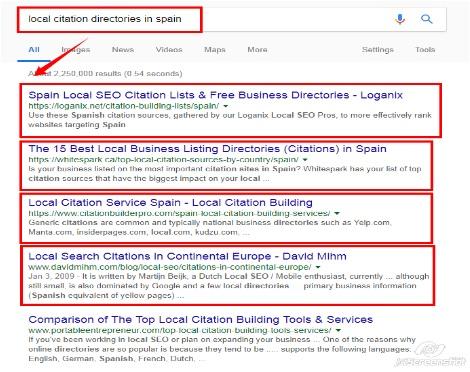Click snippet beginning 'Jan 3, 2009'
This screenshot has width=470, height=372.
click(x=229, y=286)
